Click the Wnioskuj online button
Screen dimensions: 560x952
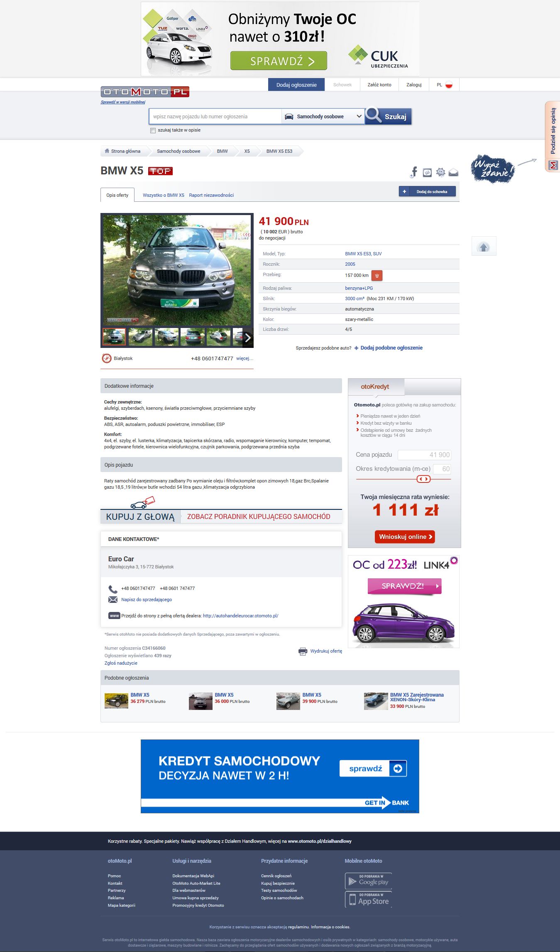pos(405,537)
